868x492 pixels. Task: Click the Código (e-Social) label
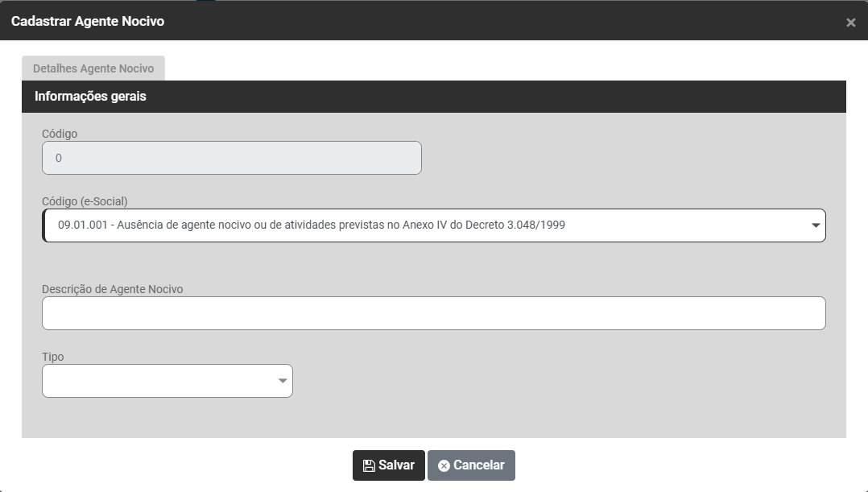pyautogui.click(x=85, y=201)
